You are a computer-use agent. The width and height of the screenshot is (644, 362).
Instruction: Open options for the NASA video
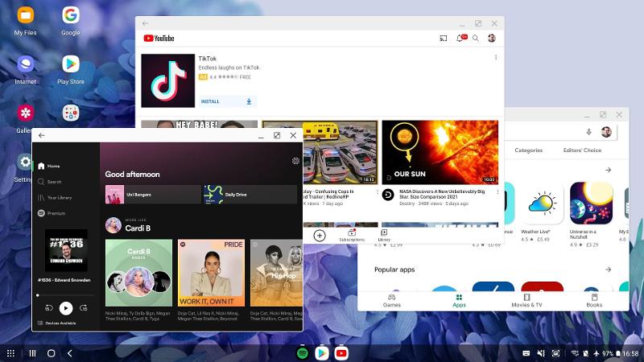[497, 191]
